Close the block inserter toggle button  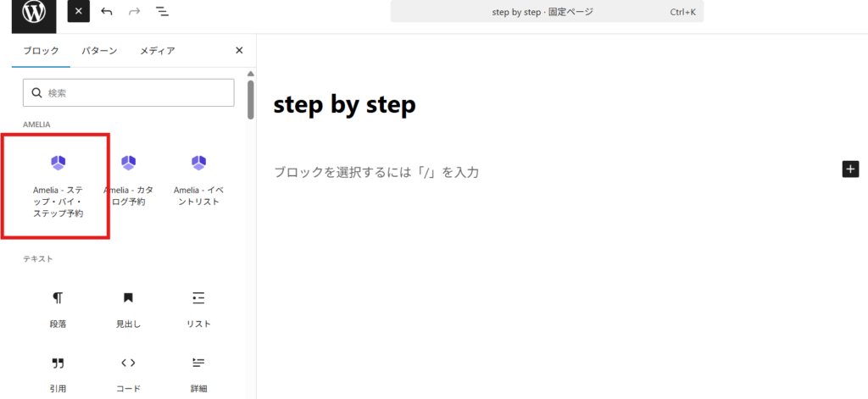coord(79,12)
